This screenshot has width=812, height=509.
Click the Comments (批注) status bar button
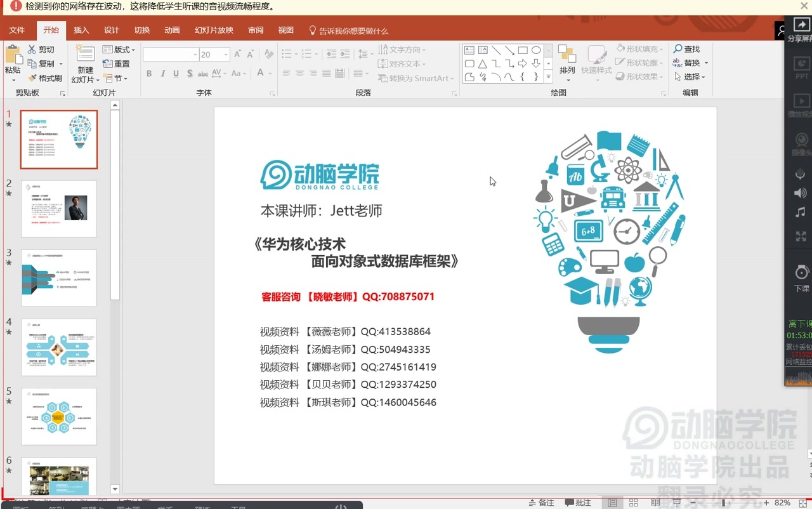[x=578, y=503]
